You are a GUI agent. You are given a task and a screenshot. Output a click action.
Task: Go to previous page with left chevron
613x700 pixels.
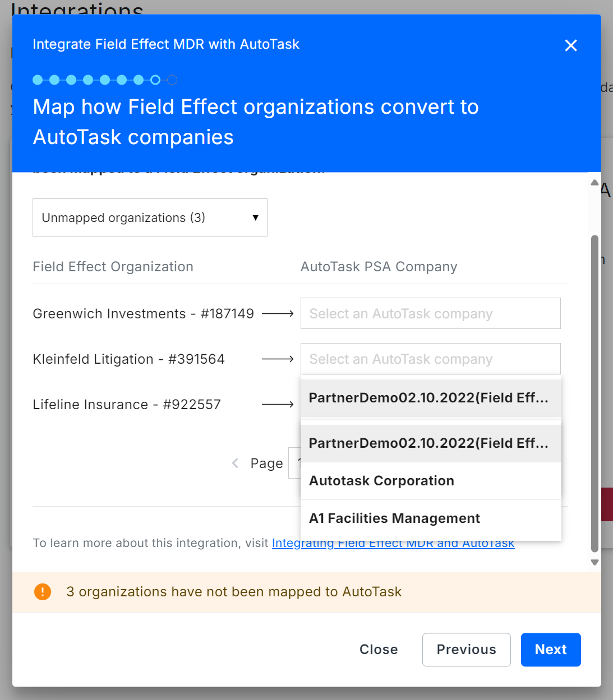pyautogui.click(x=235, y=463)
